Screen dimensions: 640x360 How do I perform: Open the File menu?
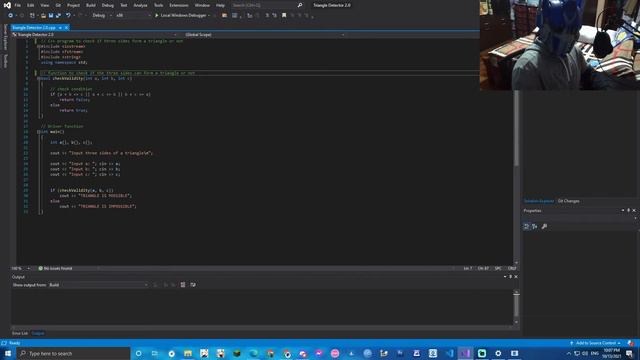click(x=18, y=5)
